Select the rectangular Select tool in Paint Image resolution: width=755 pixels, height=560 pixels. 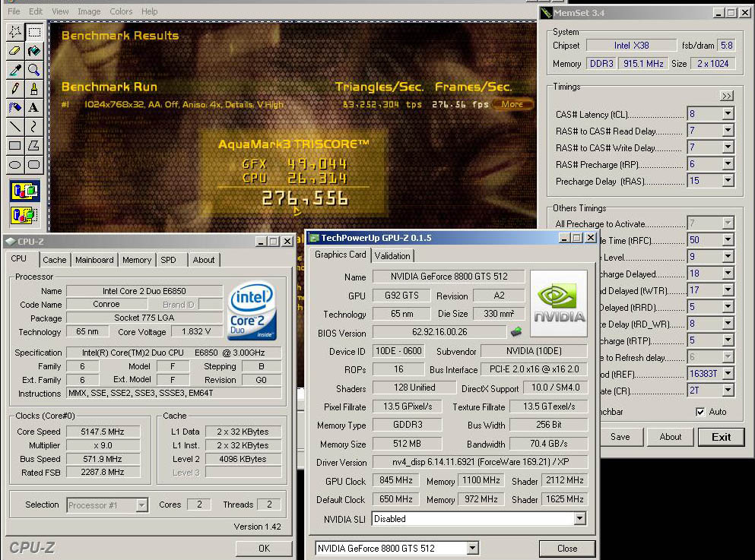(33, 32)
